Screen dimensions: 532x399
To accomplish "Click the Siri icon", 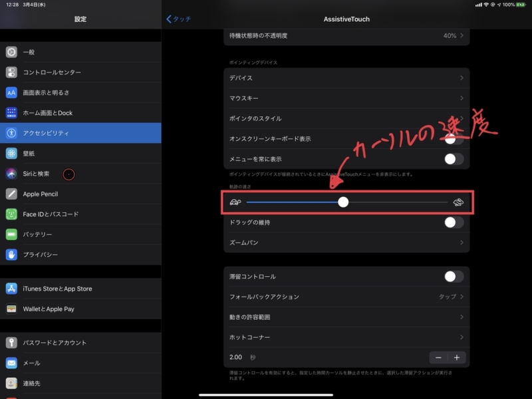I will [11, 174].
